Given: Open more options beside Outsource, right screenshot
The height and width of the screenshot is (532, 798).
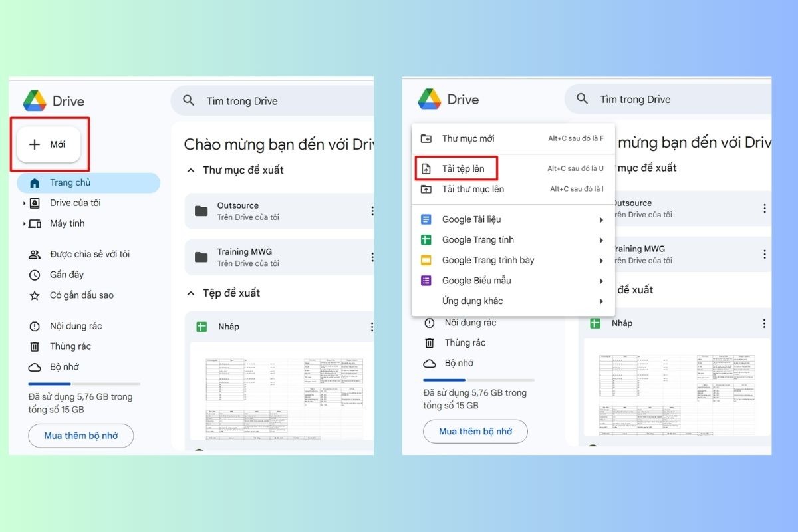Looking at the screenshot, I should pyautogui.click(x=764, y=208).
